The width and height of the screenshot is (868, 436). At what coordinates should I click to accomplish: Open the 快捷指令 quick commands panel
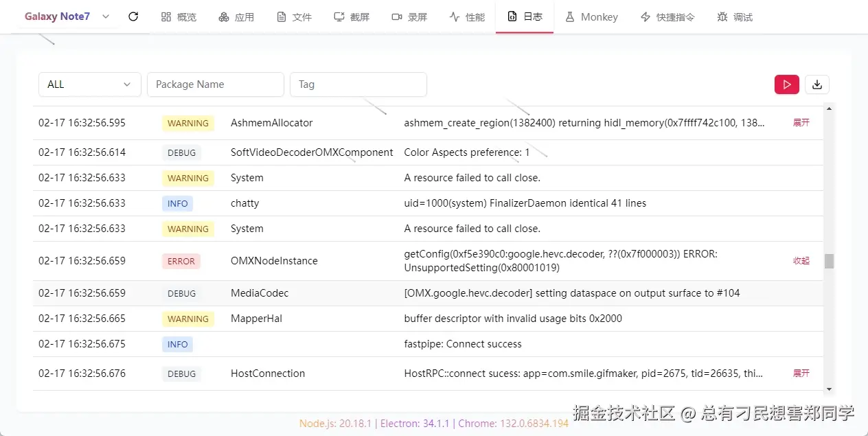click(x=667, y=16)
